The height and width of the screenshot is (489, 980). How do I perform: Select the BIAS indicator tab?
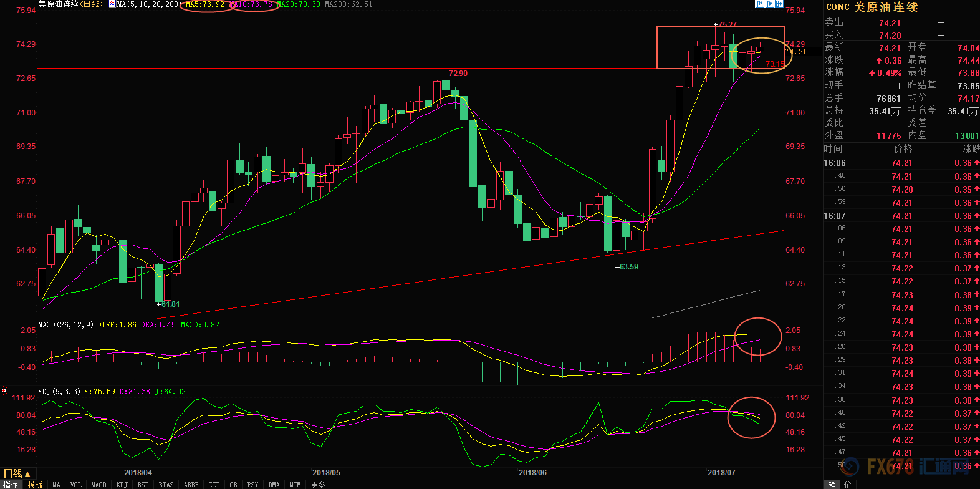click(166, 485)
